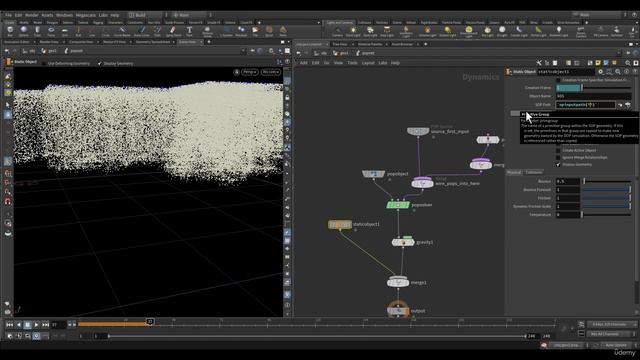This screenshot has height=360, width=640.
Task: Click the Temperature slider
Action: [607, 215]
